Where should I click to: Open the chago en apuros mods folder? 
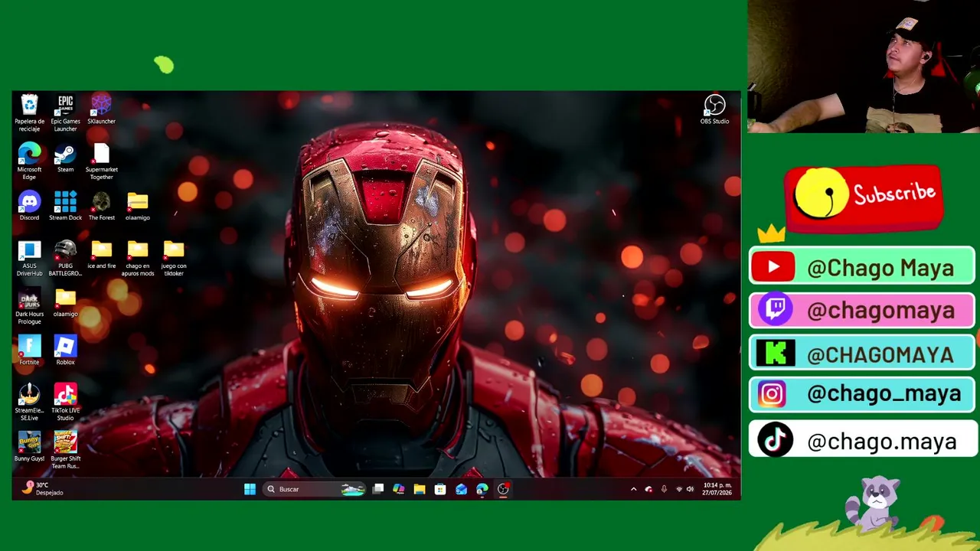138,258
